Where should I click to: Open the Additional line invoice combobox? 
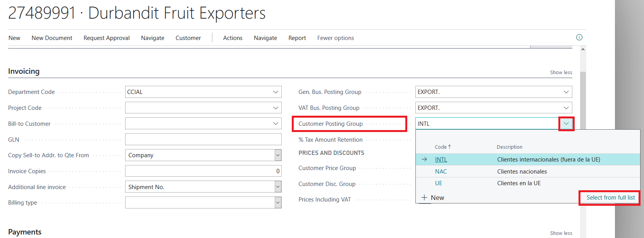point(203,187)
